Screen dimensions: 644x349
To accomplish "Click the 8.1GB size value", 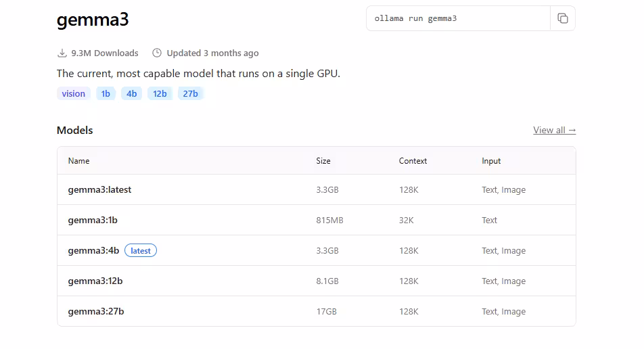I will pos(327,281).
